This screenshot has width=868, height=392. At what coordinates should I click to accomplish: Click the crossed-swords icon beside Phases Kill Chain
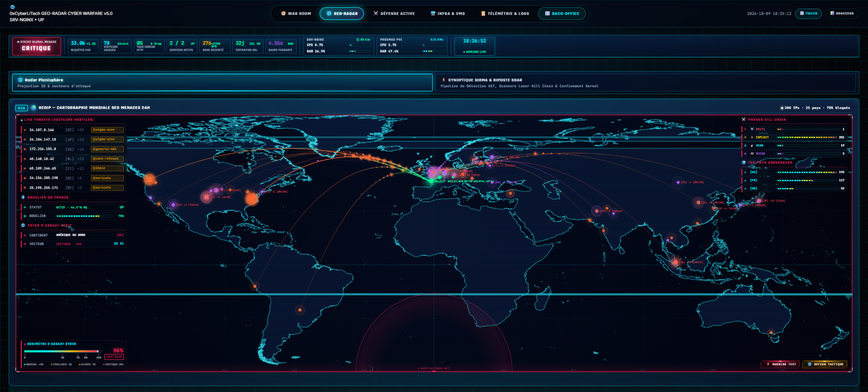[744, 120]
